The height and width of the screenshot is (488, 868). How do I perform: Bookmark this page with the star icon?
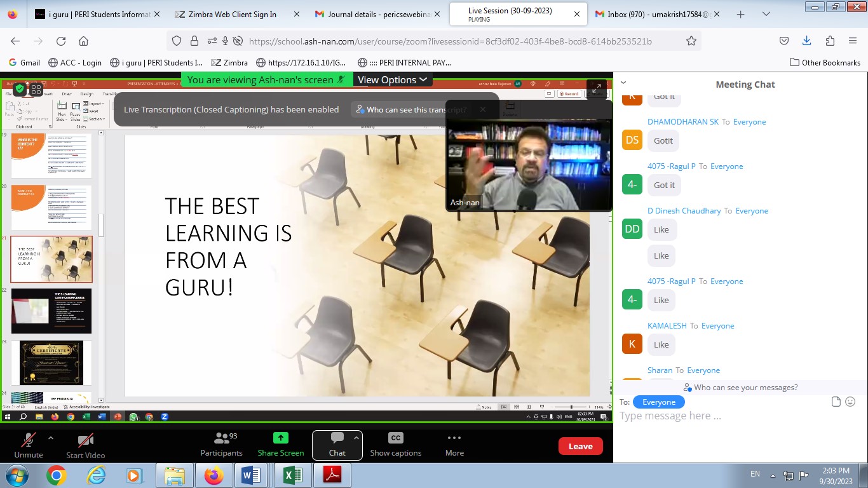(691, 41)
